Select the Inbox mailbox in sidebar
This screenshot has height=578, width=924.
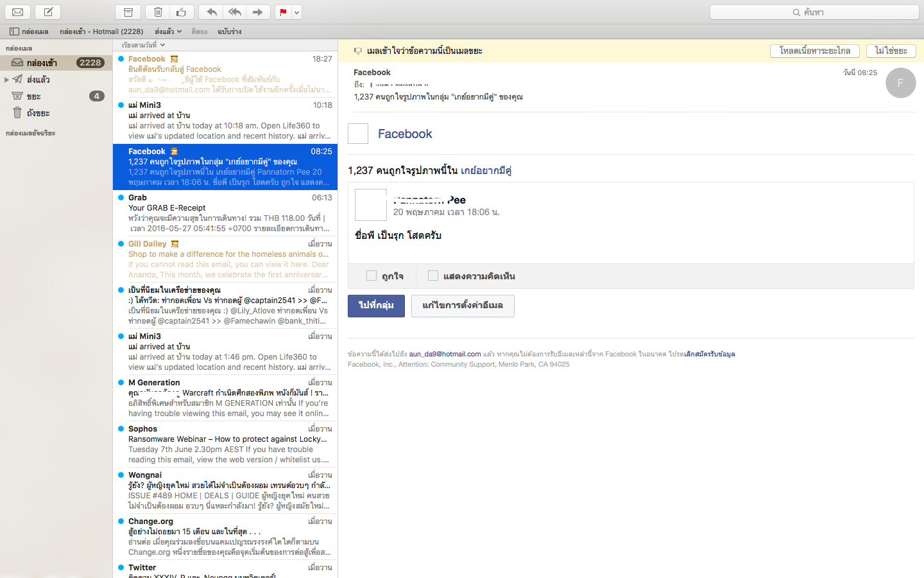click(x=56, y=62)
